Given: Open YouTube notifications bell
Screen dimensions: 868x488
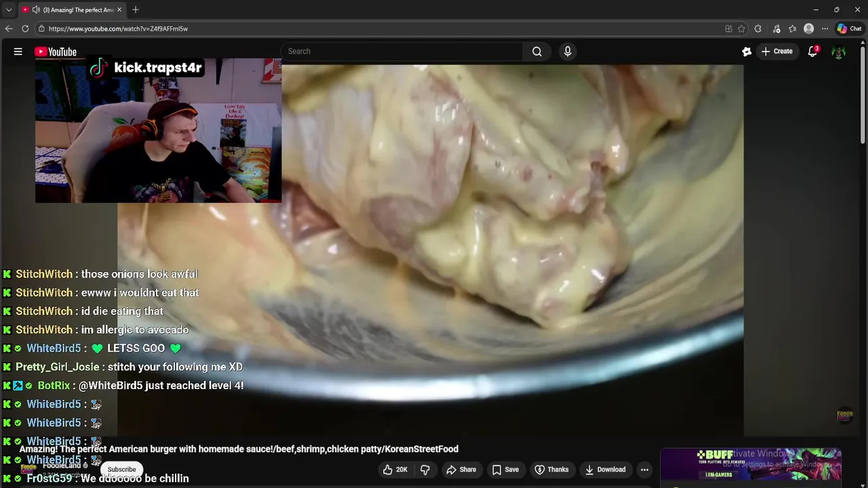Looking at the screenshot, I should coord(812,52).
